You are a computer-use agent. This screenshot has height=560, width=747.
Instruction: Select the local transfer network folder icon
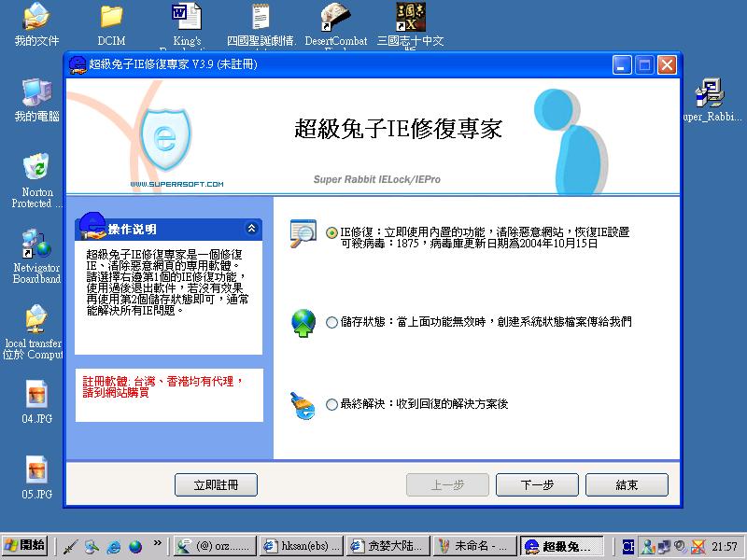tap(34, 332)
